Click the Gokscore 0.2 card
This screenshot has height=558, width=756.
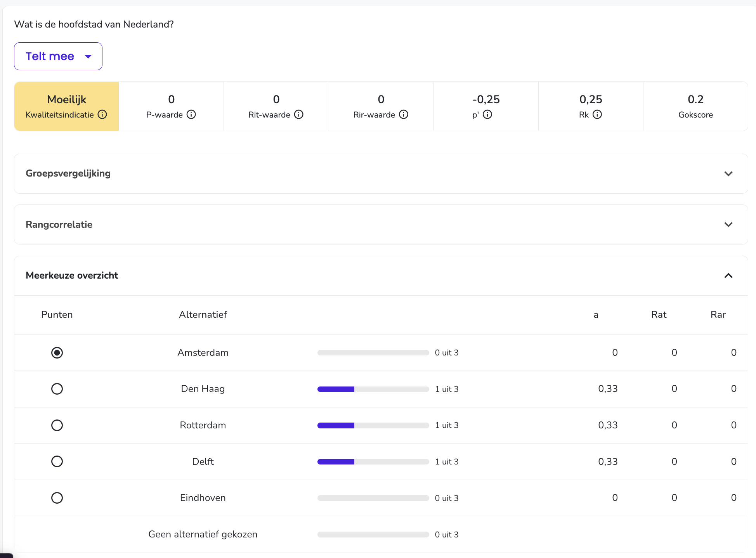coord(695,106)
